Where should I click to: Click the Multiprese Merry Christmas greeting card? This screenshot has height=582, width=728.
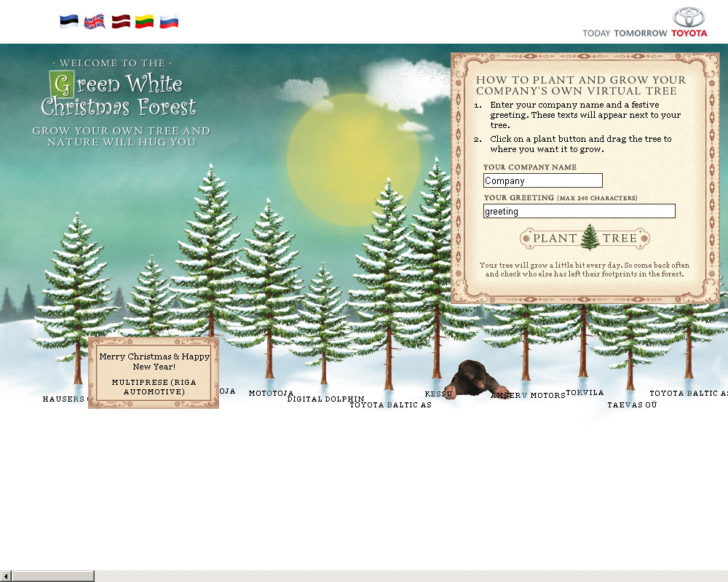[x=154, y=372]
